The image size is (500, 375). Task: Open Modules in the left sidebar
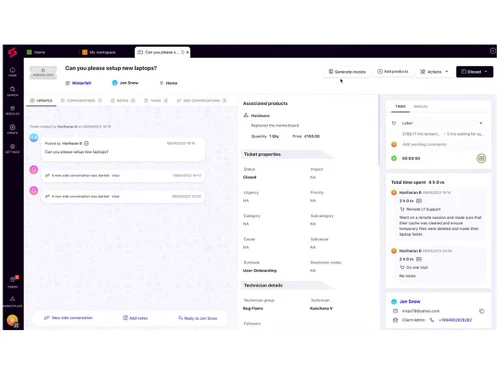[12, 110]
